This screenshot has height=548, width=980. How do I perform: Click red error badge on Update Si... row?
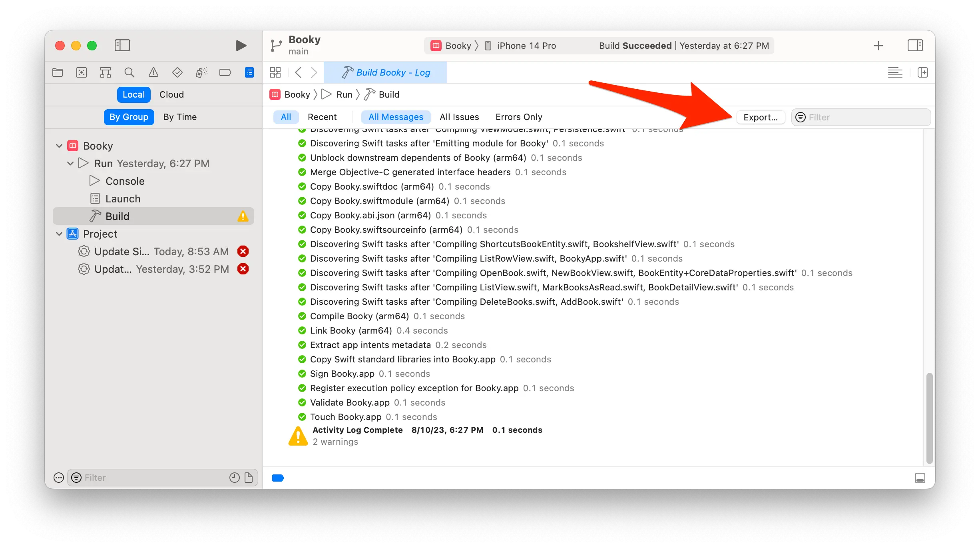pyautogui.click(x=243, y=251)
